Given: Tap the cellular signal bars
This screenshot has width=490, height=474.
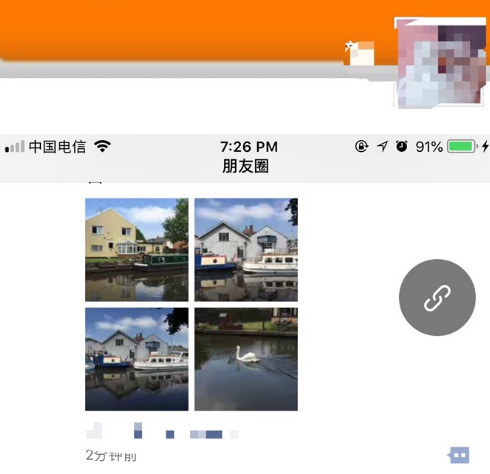Looking at the screenshot, I should pyautogui.click(x=15, y=146).
